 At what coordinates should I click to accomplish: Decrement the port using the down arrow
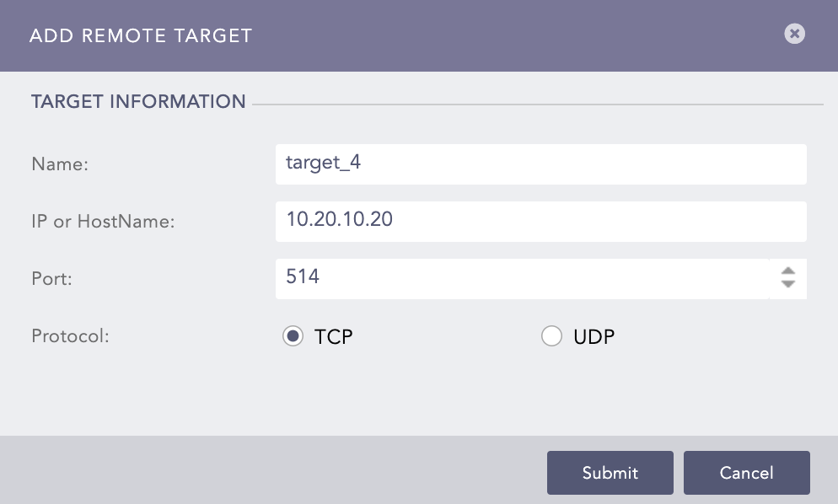(787, 284)
